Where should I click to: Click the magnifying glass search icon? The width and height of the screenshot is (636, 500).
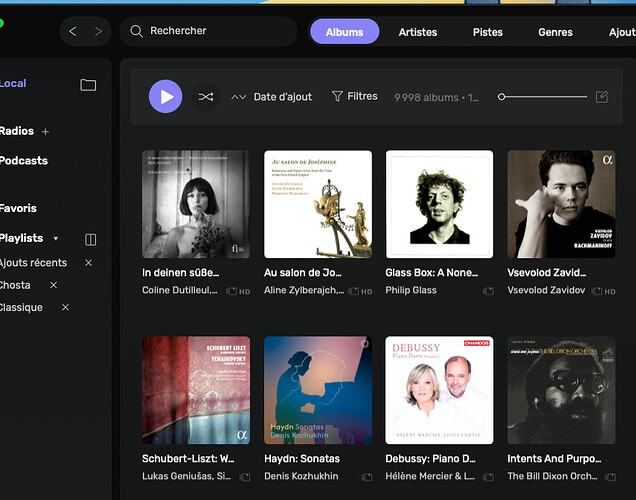(137, 31)
